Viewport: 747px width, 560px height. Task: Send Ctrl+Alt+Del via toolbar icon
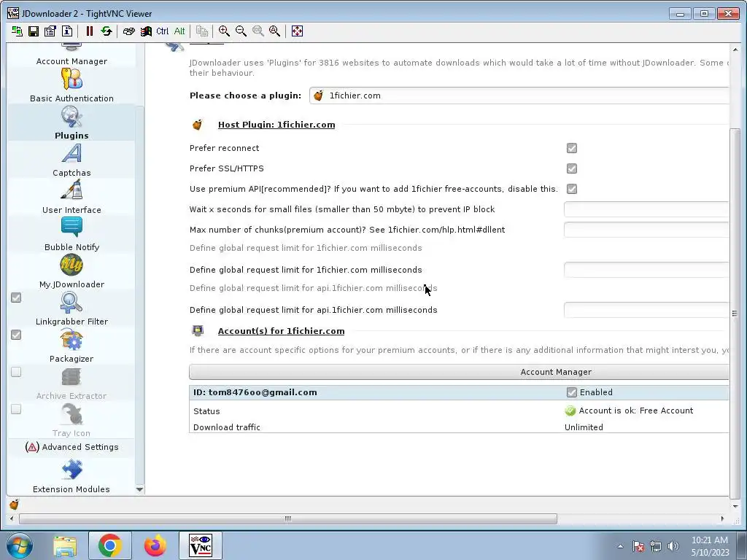tap(128, 31)
